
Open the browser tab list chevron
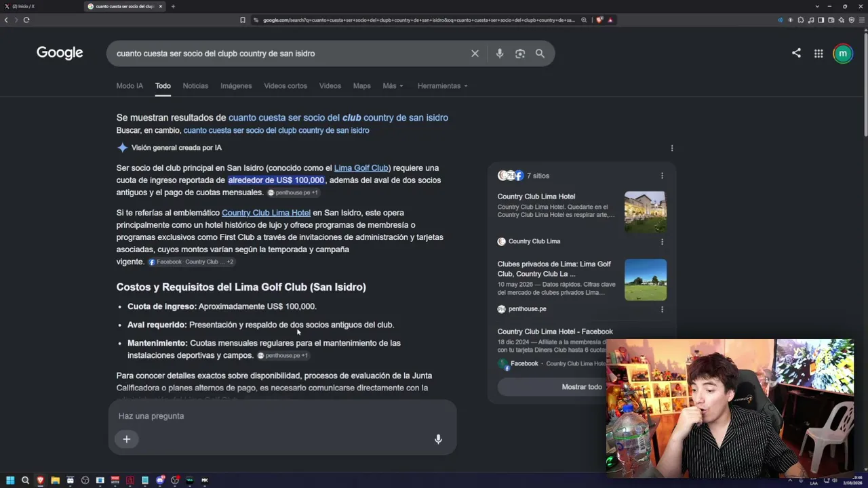pyautogui.click(x=817, y=6)
